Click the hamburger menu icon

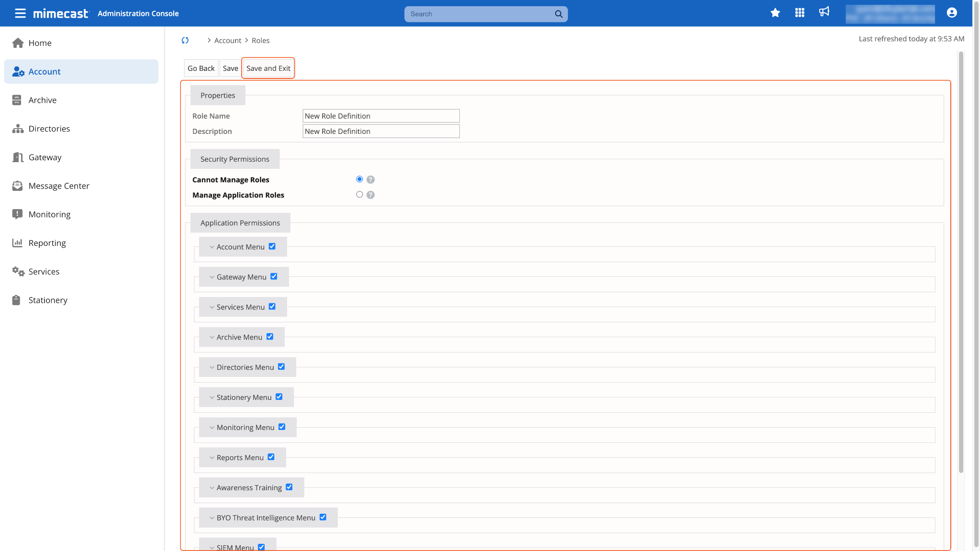20,13
